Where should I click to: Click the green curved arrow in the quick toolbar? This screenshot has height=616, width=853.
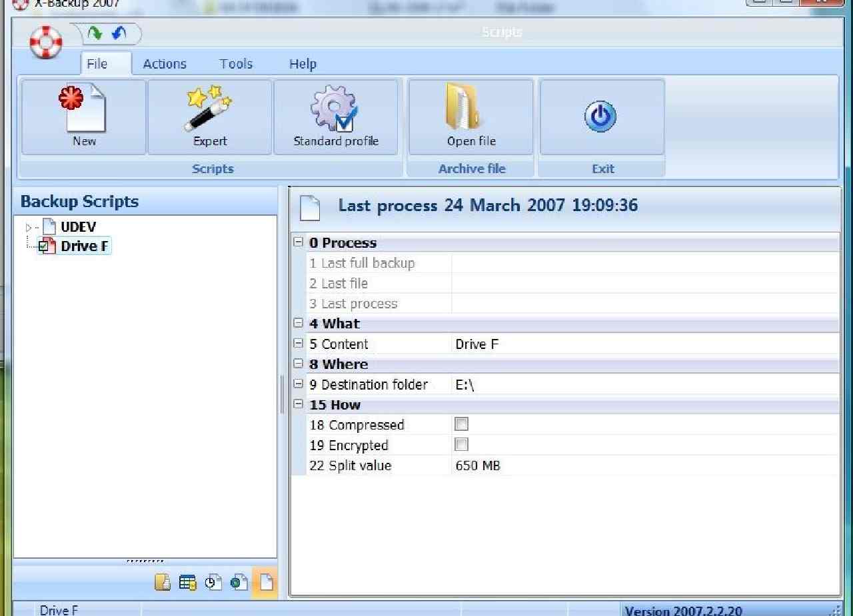click(95, 33)
